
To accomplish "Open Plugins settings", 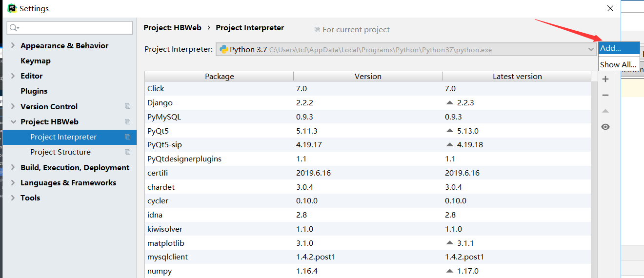I will coord(34,91).
